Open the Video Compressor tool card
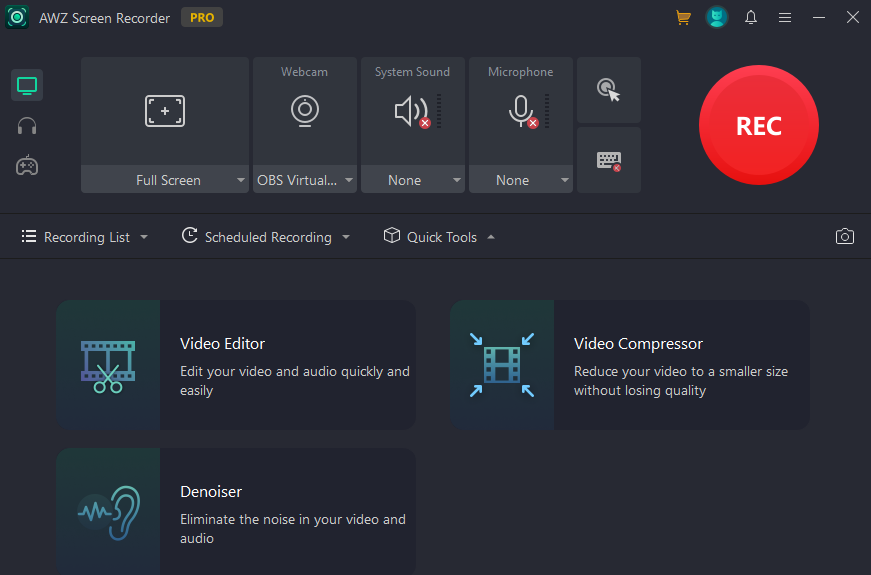 pyautogui.click(x=630, y=365)
